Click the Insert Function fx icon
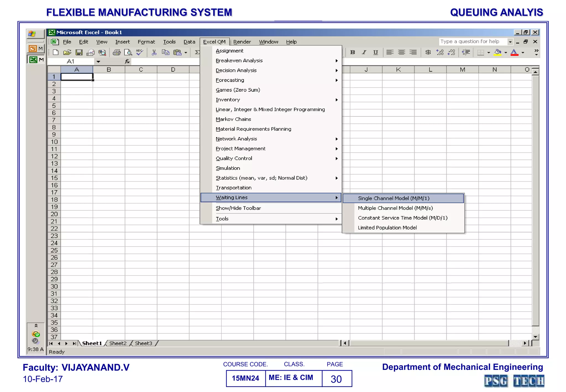 pos(127,61)
